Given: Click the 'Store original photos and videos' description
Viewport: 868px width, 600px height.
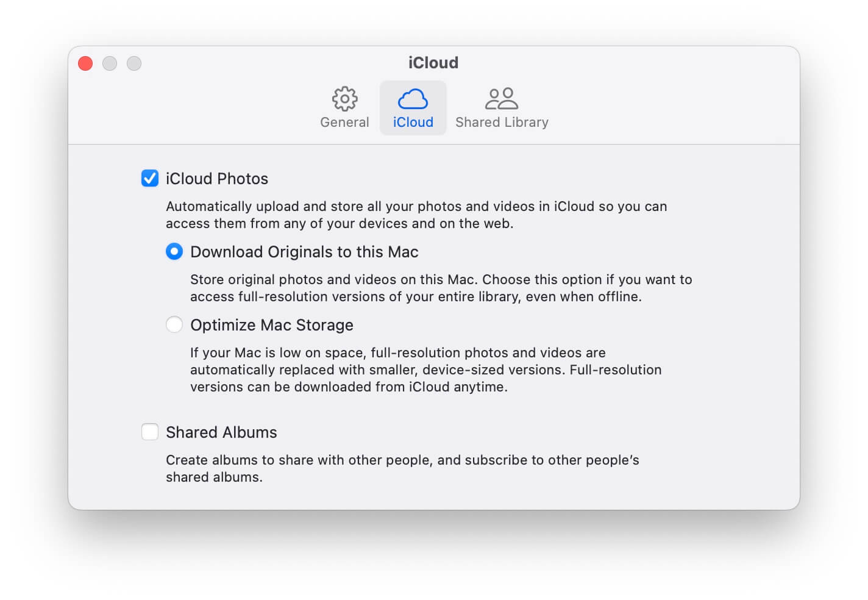Looking at the screenshot, I should (441, 288).
